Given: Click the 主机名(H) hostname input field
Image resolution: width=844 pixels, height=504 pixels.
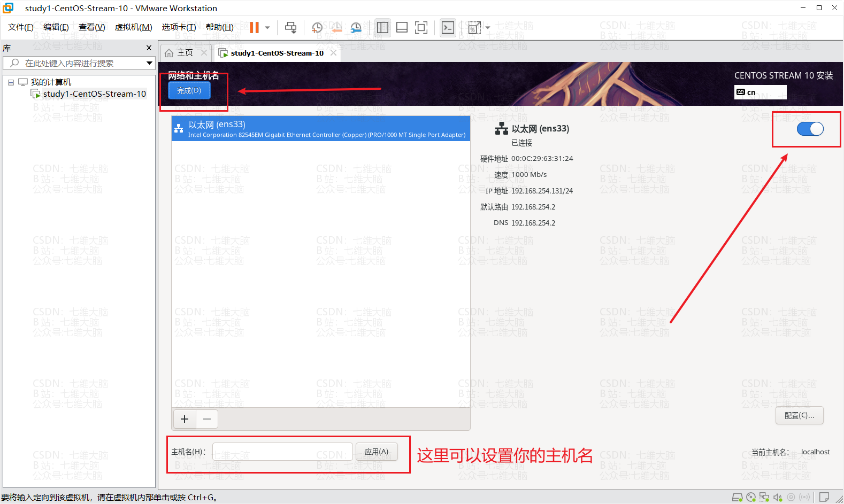Looking at the screenshot, I should 282,452.
